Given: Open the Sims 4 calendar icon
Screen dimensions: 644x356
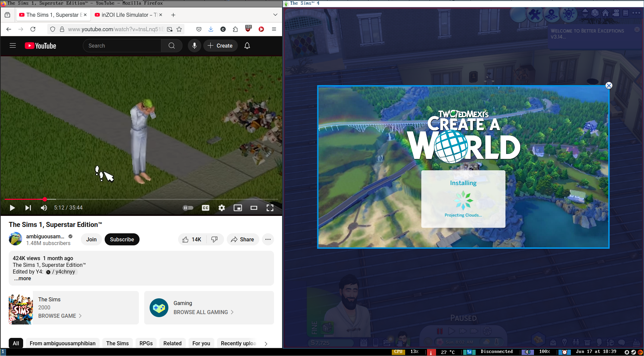Looking at the screenshot, I should [x=387, y=343].
